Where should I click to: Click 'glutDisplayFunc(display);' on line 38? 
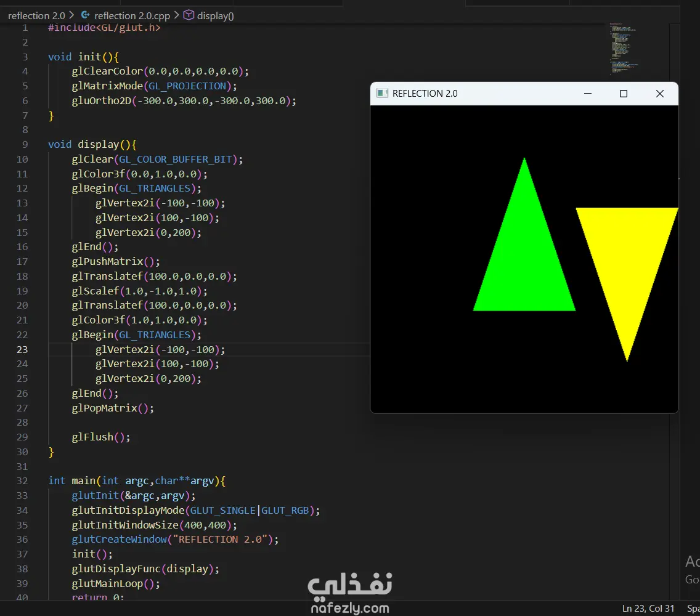(x=145, y=569)
